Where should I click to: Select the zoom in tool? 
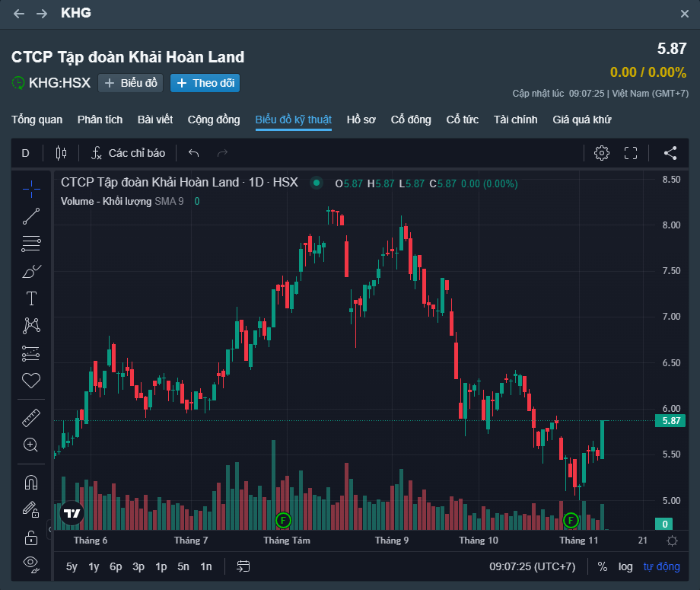pos(31,445)
